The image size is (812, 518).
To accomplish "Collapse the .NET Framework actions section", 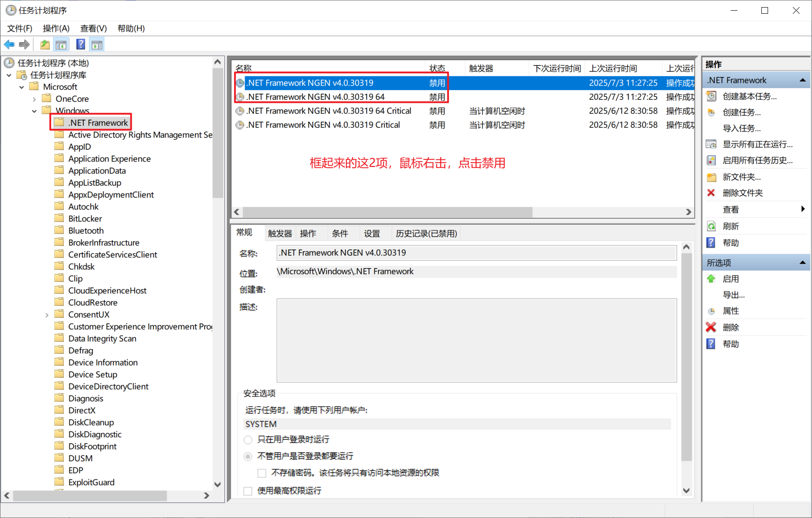I will (802, 80).
